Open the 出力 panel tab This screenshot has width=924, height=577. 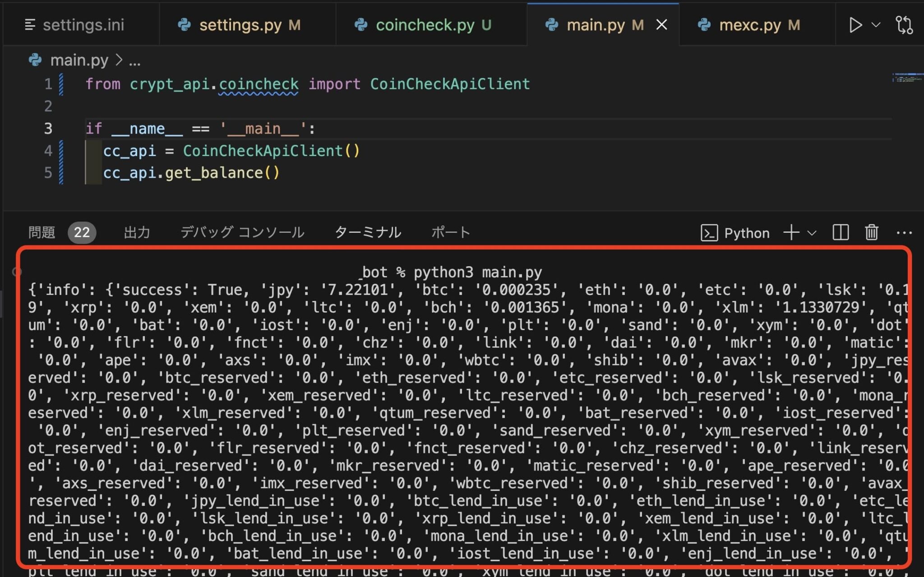(137, 232)
